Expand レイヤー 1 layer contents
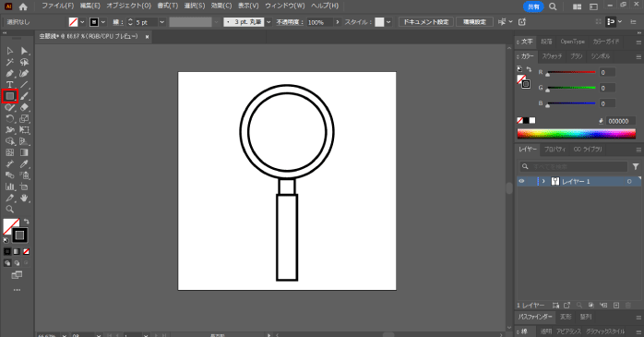644x337 pixels. (543, 181)
